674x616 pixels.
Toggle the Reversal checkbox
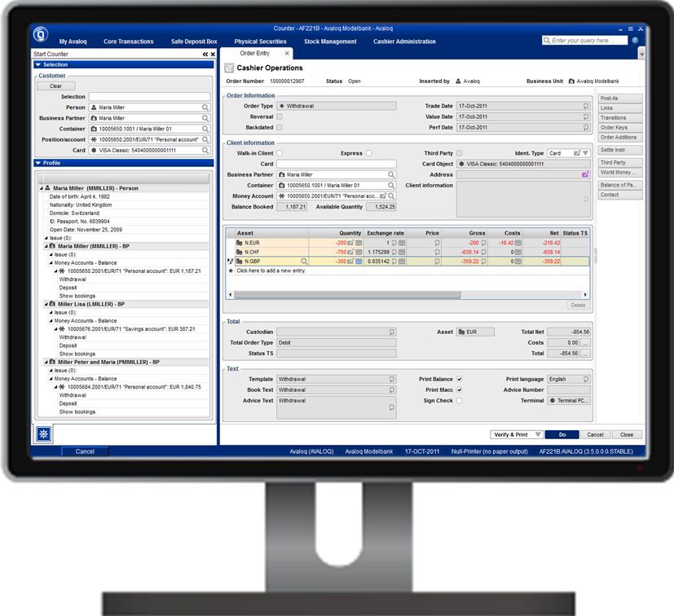[280, 117]
